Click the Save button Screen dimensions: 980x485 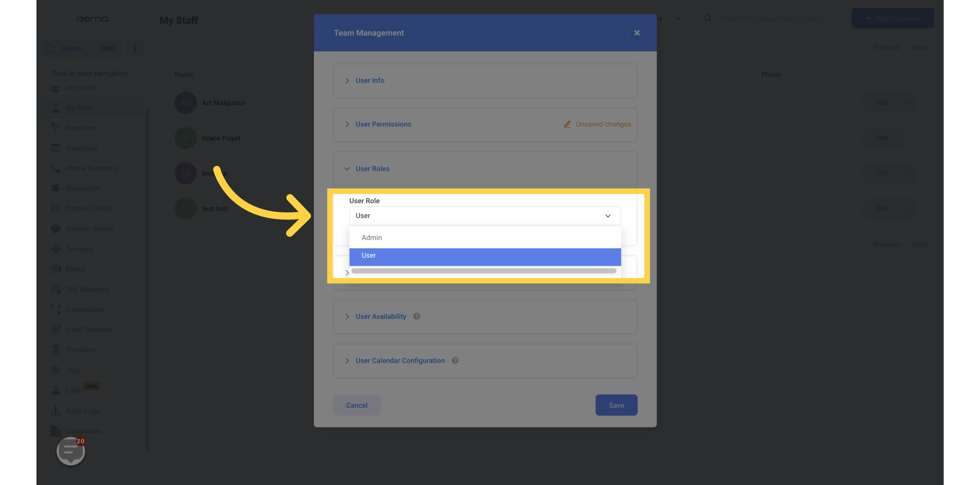click(x=616, y=405)
